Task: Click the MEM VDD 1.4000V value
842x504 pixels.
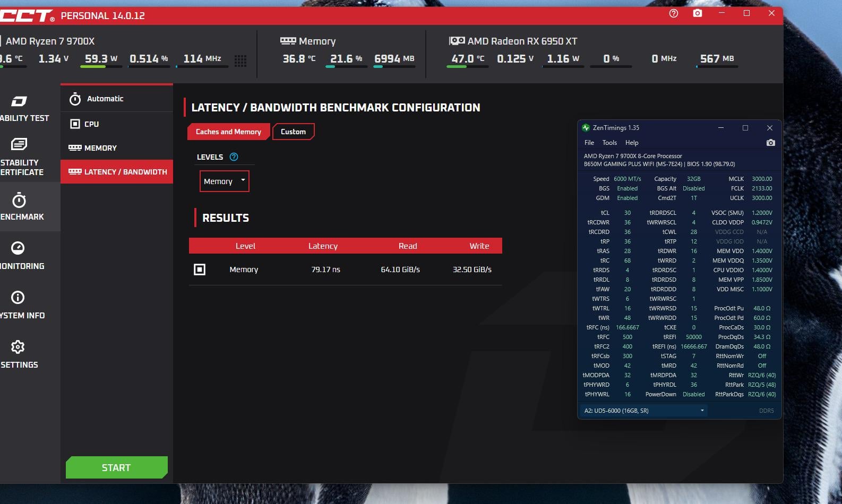Action: pyautogui.click(x=762, y=251)
